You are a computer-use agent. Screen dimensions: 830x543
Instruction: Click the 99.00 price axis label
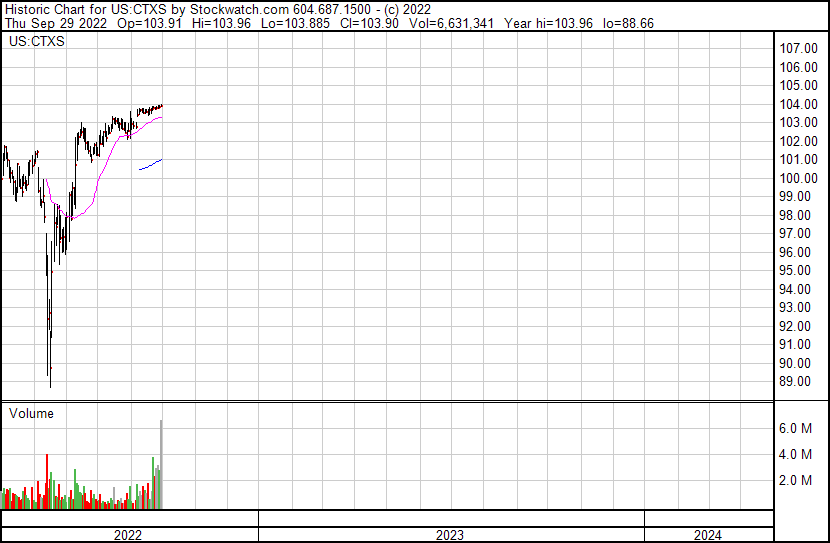click(795, 196)
